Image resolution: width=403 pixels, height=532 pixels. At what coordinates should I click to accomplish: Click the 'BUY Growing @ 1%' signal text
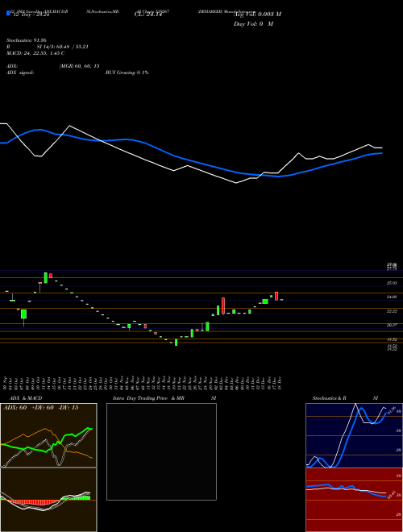(x=127, y=73)
